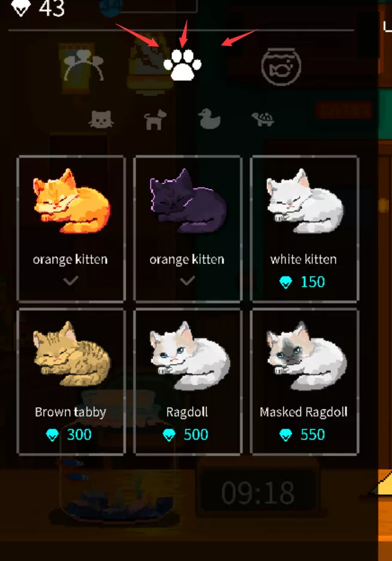Open the character outfit tab
392x561 pixels.
click(84, 67)
